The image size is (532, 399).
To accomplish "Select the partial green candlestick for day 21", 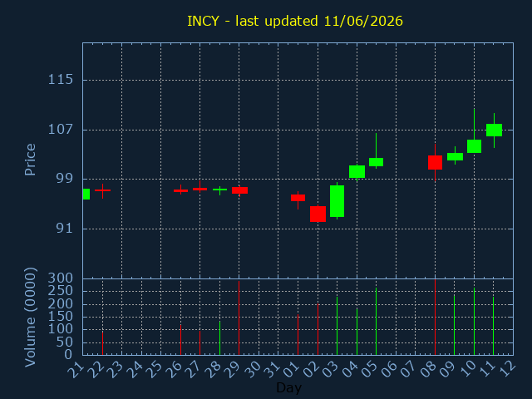I will click(x=86, y=194).
